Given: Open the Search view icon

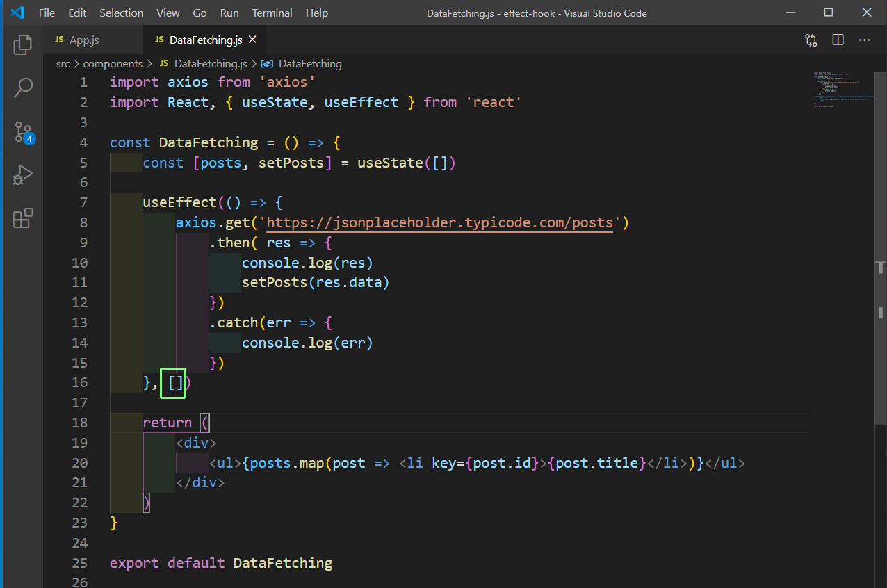Looking at the screenshot, I should (23, 88).
